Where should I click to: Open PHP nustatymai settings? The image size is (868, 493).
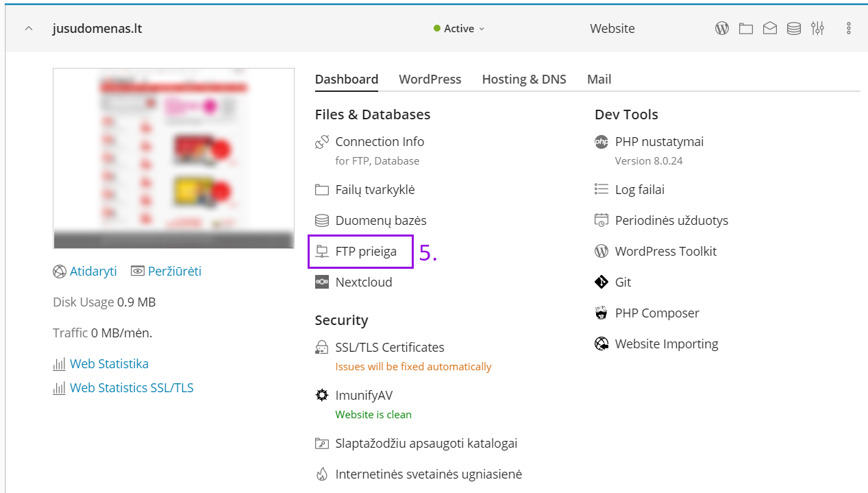659,142
